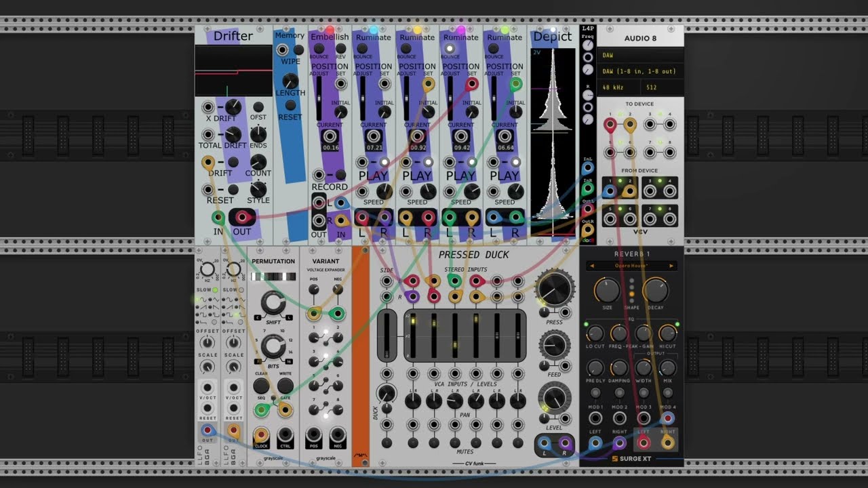This screenshot has height=488, width=868.
Task: Click the Drifter OUT jack
Action: click(242, 218)
